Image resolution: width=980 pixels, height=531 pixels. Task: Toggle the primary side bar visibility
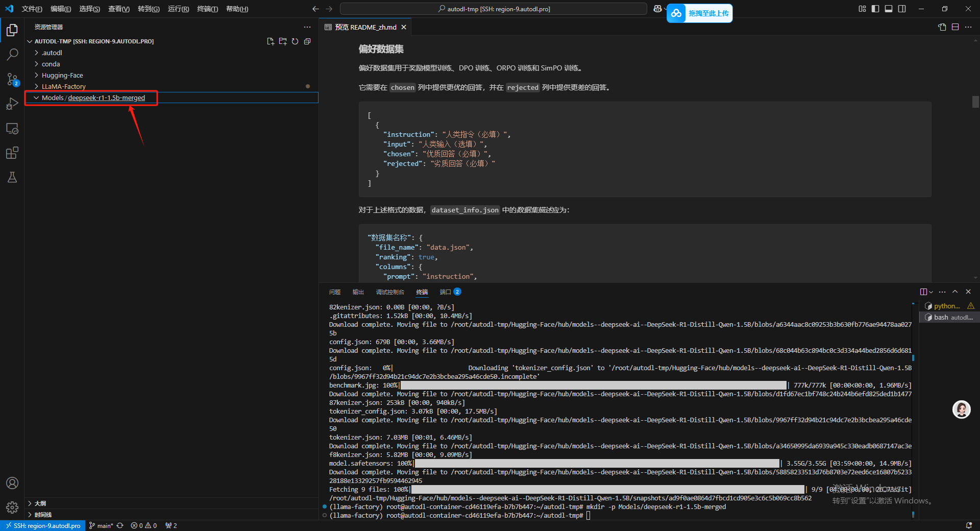[875, 9]
